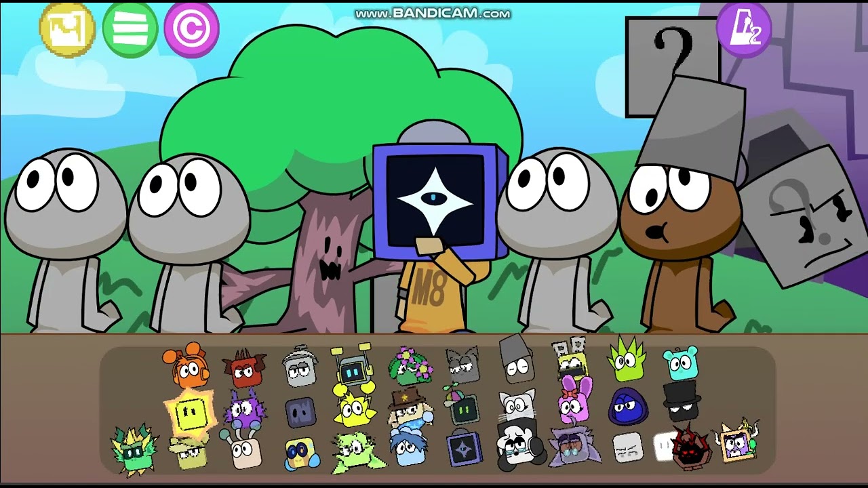868x488 pixels.
Task: Choose the teal bear-eared character icon
Action: point(680,363)
